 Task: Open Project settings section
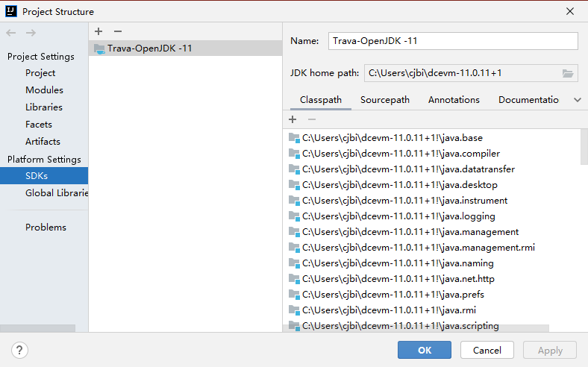click(40, 73)
